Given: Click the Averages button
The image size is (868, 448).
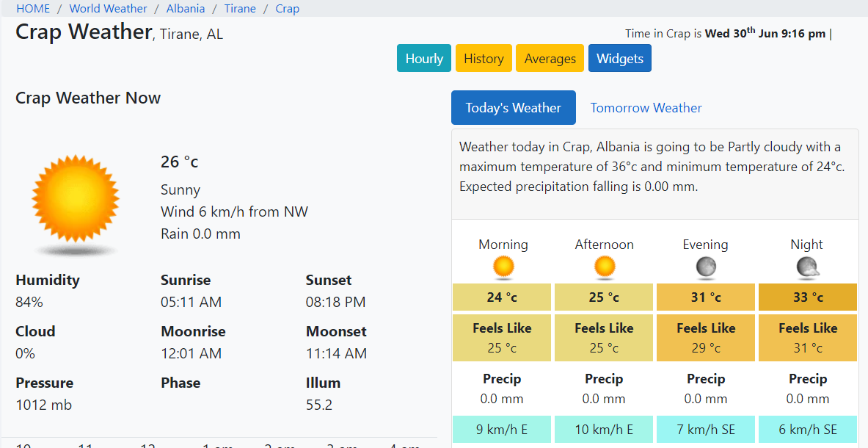Looking at the screenshot, I should [x=550, y=59].
